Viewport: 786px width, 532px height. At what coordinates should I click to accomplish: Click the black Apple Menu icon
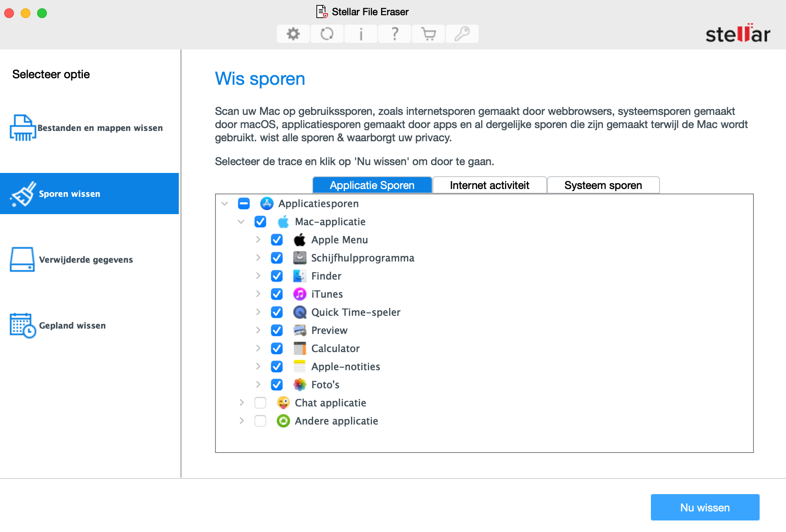click(x=300, y=240)
